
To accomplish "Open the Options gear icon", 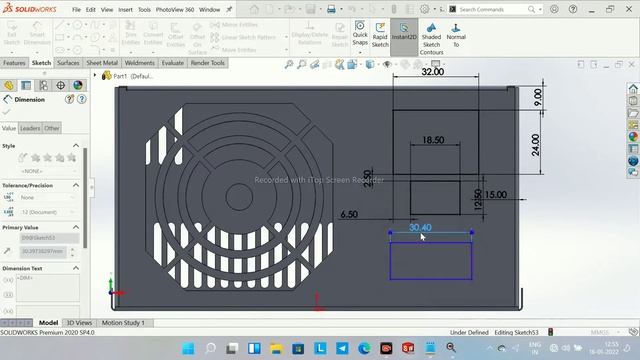I will (424, 9).
